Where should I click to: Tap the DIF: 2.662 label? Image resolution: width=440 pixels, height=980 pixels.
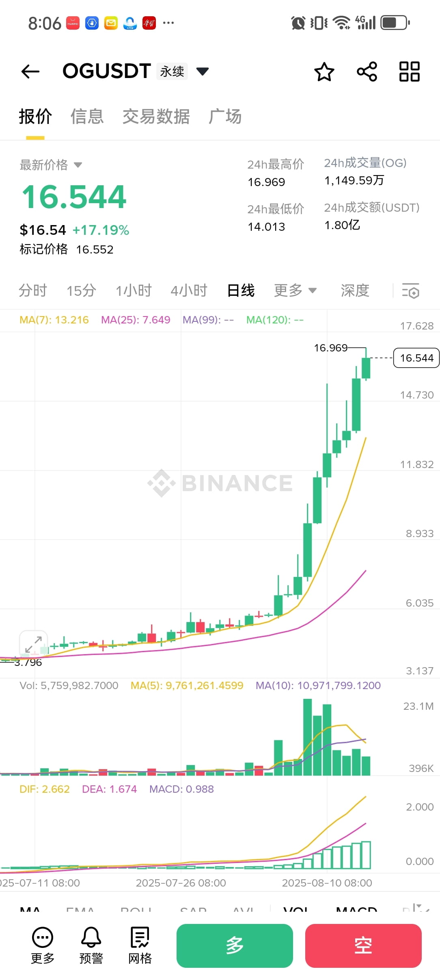point(45,789)
